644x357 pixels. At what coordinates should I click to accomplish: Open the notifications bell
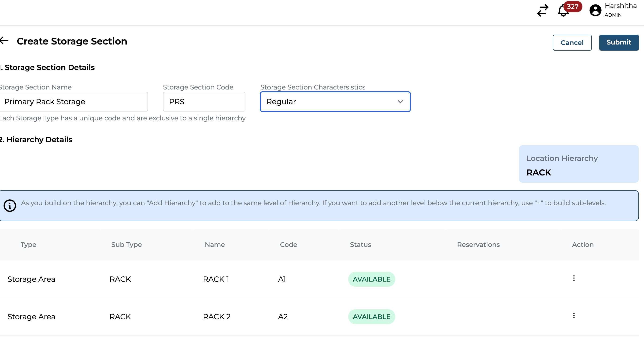pos(563,11)
